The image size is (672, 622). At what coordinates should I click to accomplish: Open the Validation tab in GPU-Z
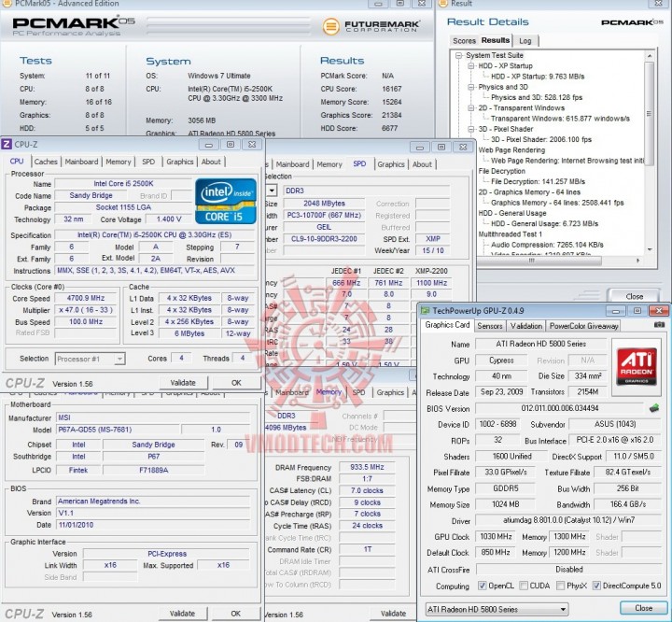[x=526, y=326]
